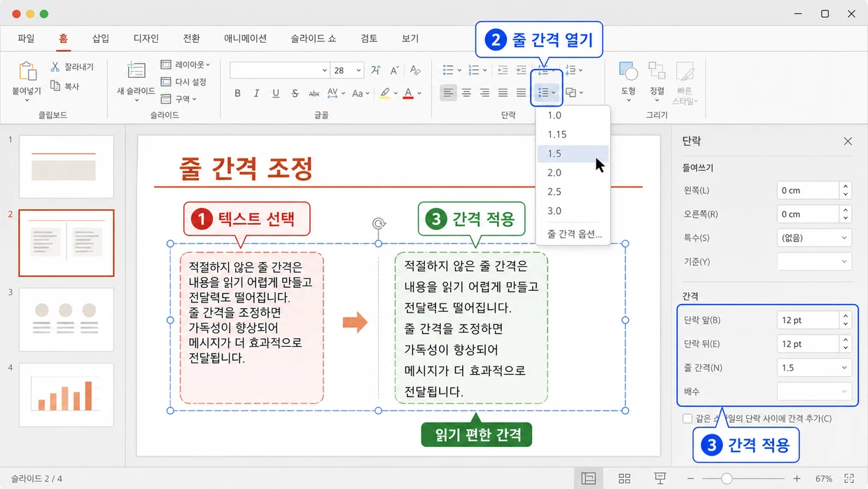Screen dimensions: 868x489
Task: Click the 붙여넣기 paste icon
Action: point(27,72)
